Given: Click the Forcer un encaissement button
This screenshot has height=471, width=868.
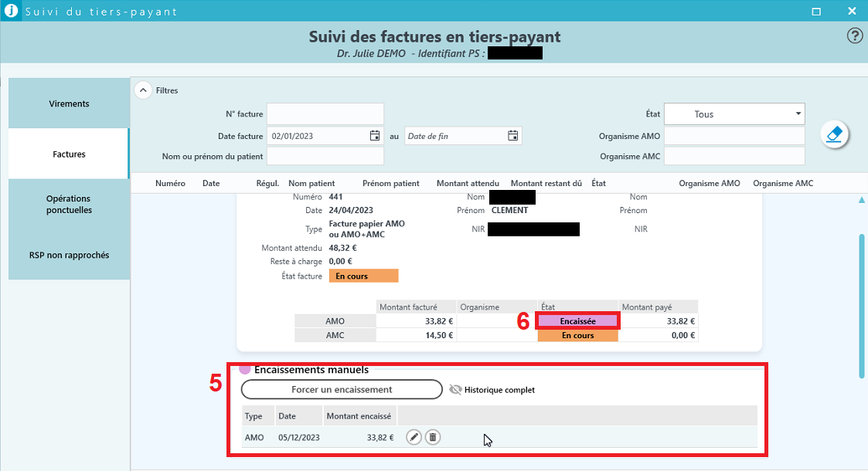Looking at the screenshot, I should point(342,390).
